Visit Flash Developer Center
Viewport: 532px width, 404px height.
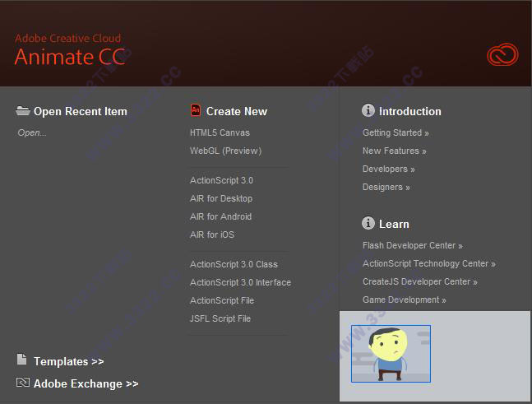(413, 245)
